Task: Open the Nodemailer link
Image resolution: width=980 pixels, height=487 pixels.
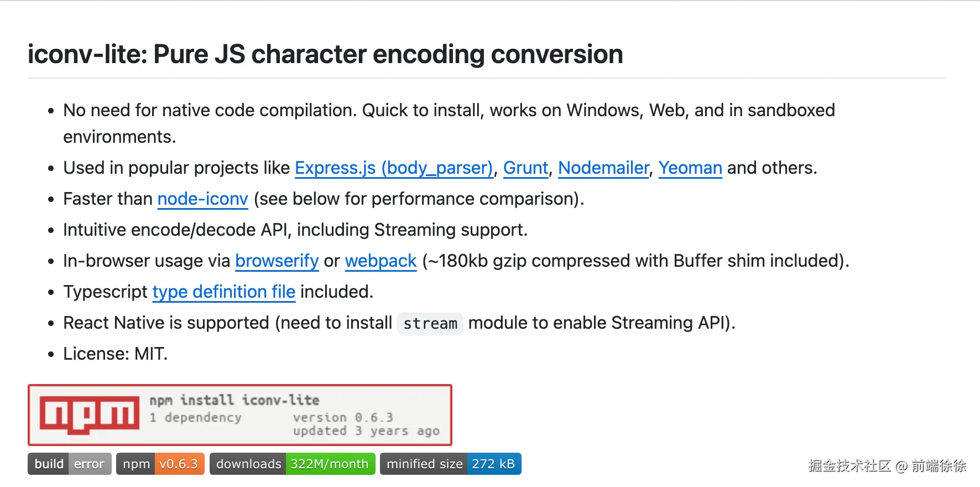Action: click(603, 168)
